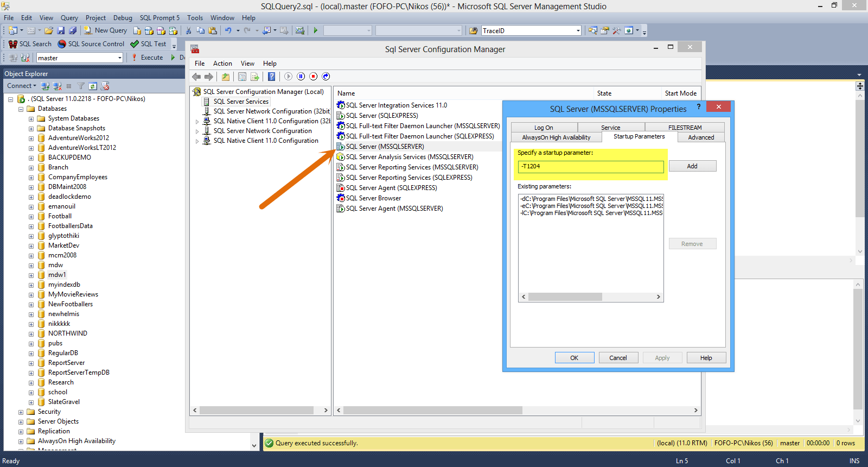Expand the Replication folder in Object Explorer
Viewport: 868px width, 467px height.
[x=21, y=431]
